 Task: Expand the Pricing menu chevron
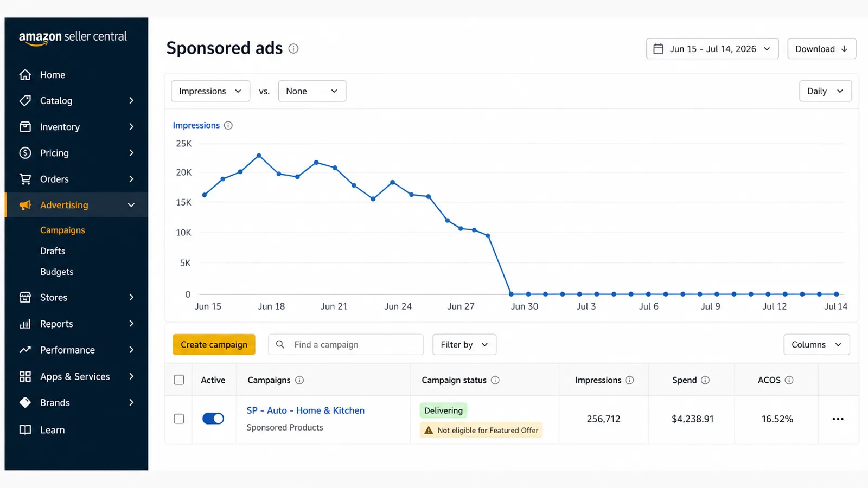pos(131,153)
